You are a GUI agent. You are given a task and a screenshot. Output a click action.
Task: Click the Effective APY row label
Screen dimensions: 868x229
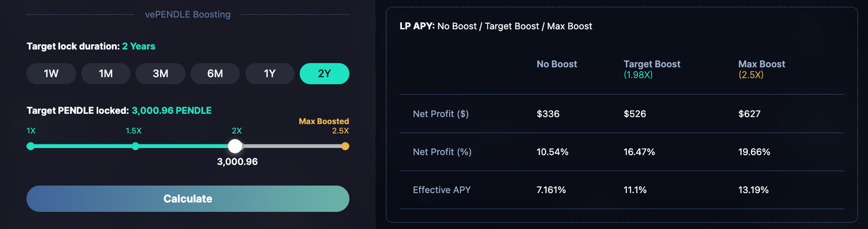click(441, 190)
